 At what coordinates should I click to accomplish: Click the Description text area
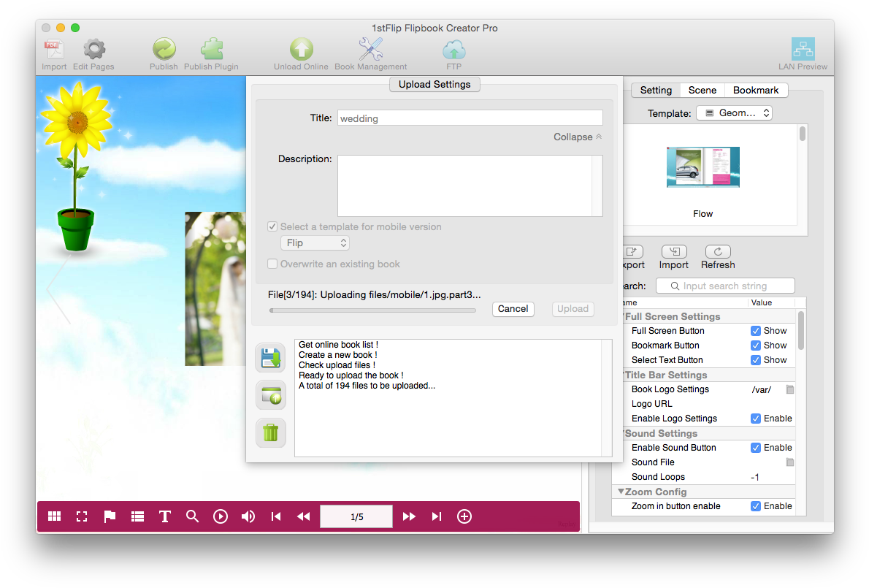tap(470, 186)
